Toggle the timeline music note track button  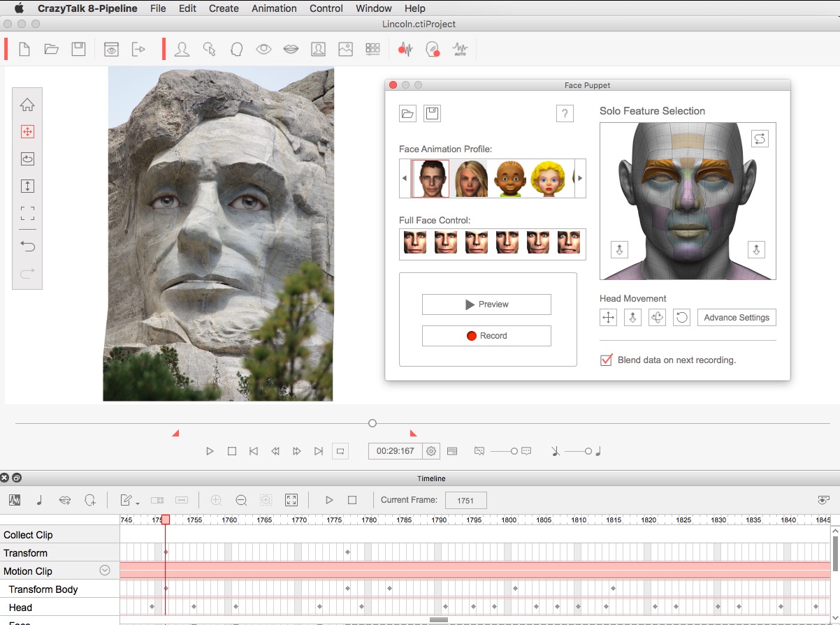point(40,500)
